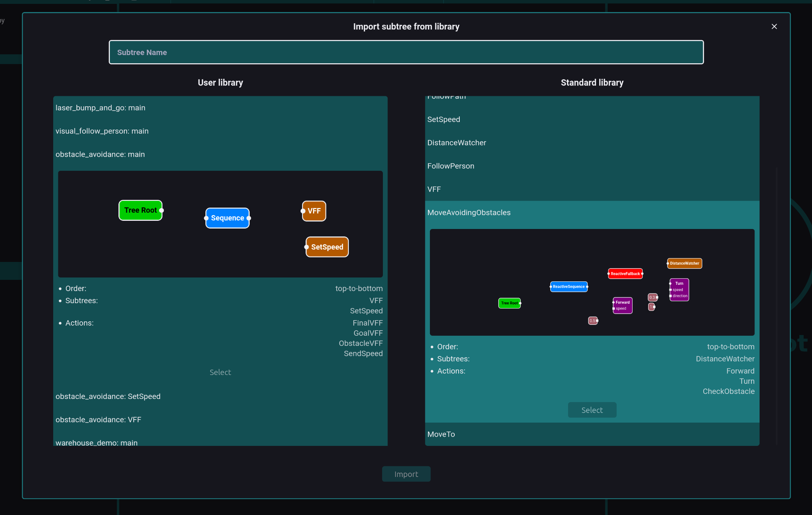Collapse obstacle_avoidance: main entry
812x515 pixels.
[100, 154]
